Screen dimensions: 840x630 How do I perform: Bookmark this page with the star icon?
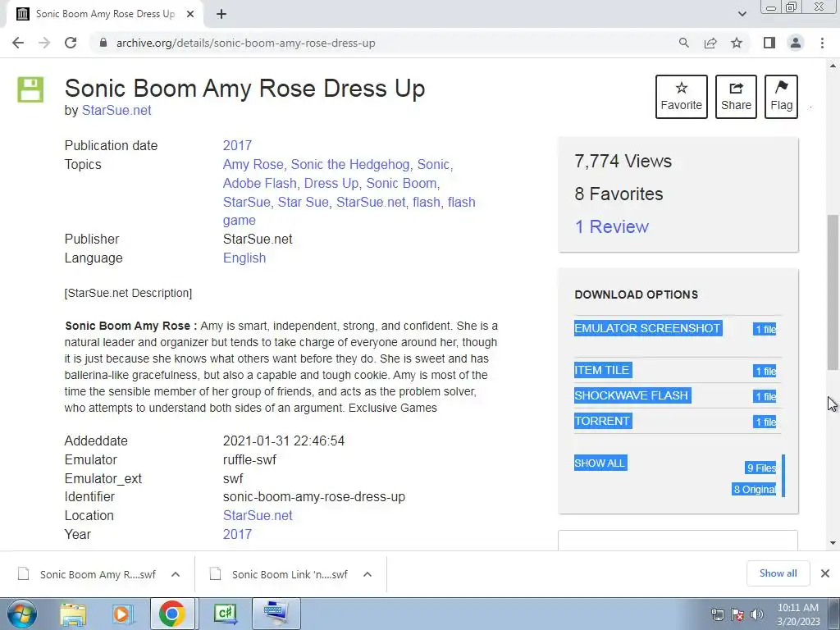click(737, 43)
